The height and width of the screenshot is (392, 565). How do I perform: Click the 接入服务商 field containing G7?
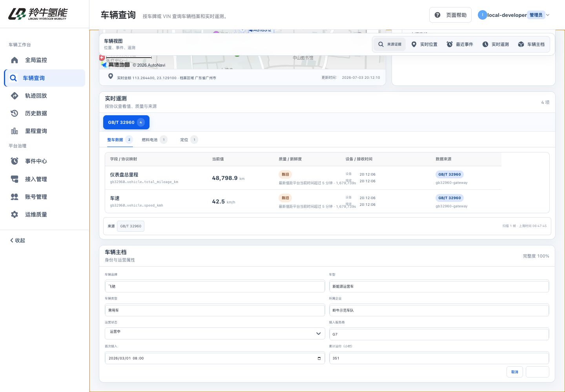point(439,334)
